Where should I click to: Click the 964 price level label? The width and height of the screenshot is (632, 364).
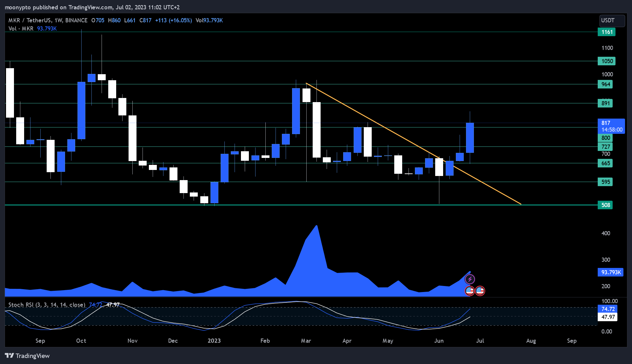605,84
